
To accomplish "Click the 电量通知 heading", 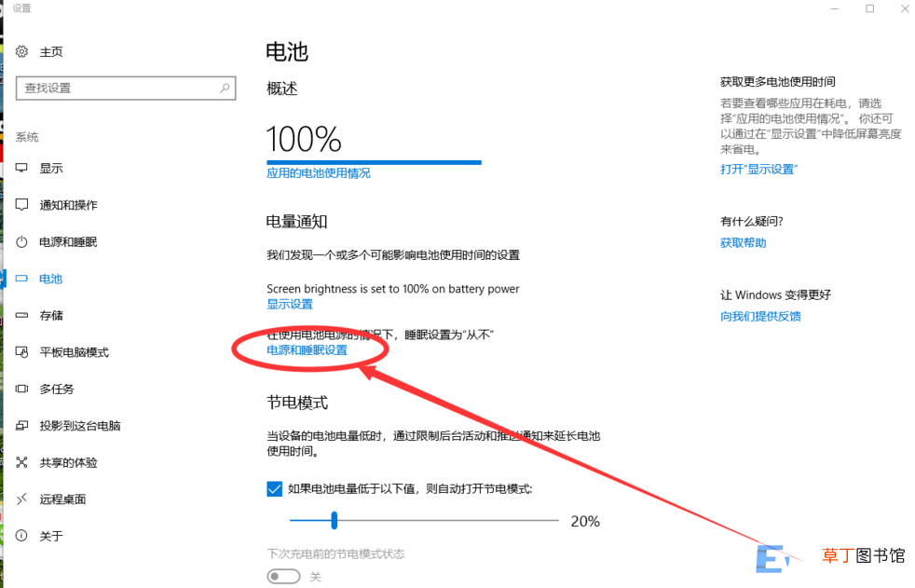I will point(296,222).
